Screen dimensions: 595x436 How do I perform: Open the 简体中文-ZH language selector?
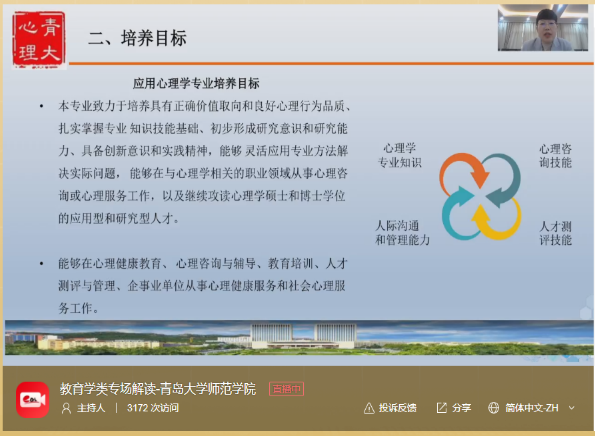pos(532,408)
